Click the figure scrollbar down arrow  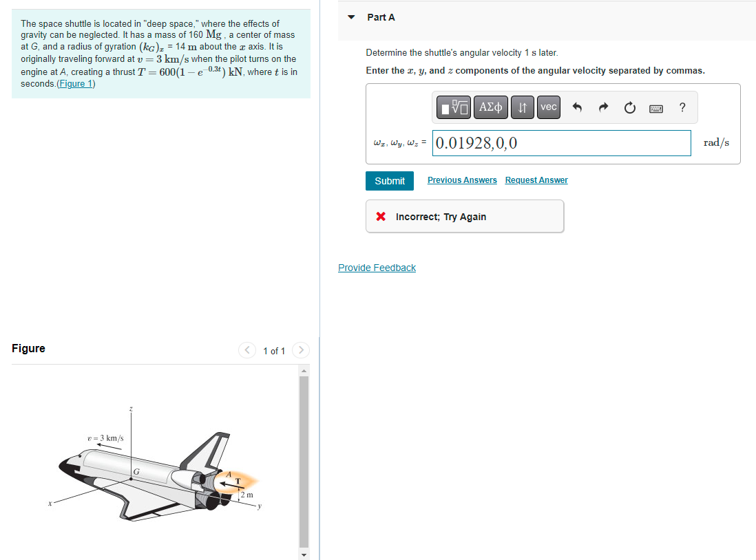304,554
